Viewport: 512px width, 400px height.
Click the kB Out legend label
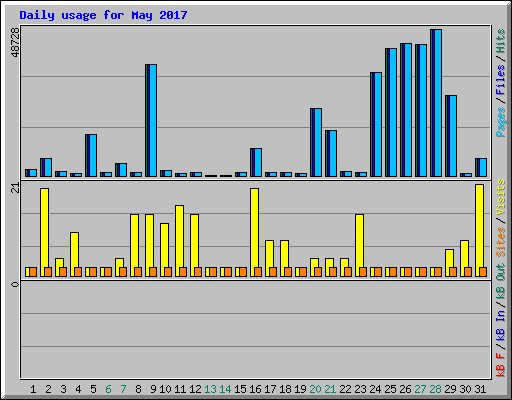501,282
